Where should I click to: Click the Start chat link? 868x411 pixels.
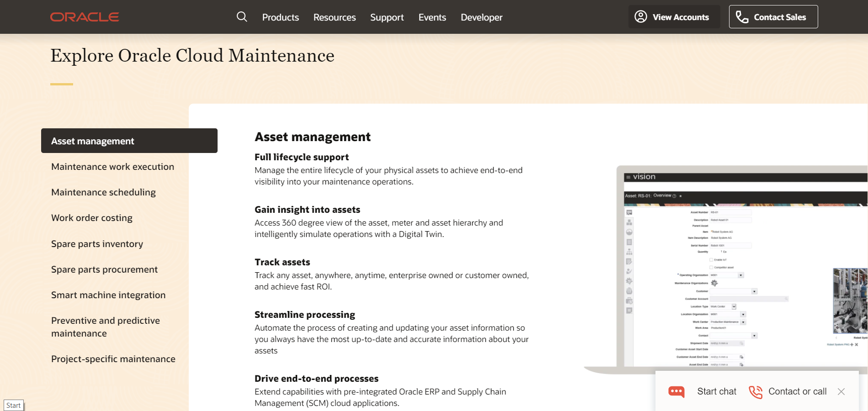point(717,391)
